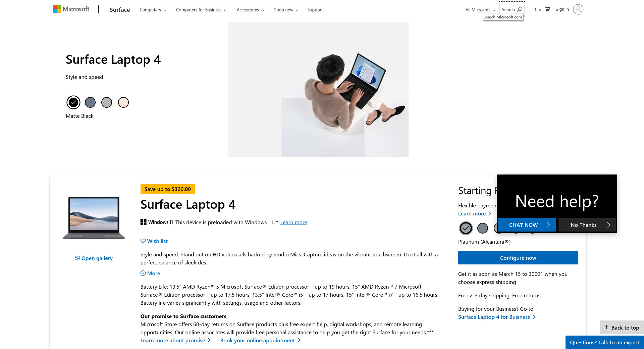Viewport: 644px width, 349px height.
Task: Open the All Microsoft dropdown
Action: [x=480, y=10]
